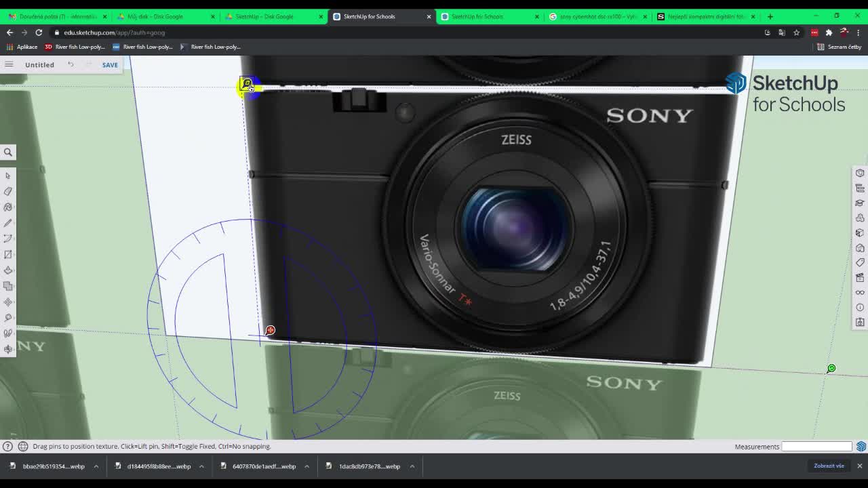This screenshot has width=868, height=488.
Task: Open browser extensions puzzle icon
Action: [829, 33]
